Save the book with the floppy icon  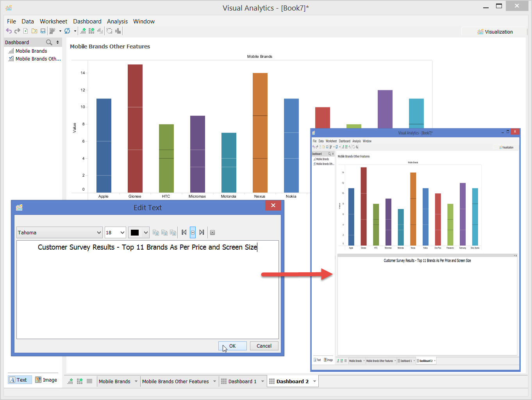pos(43,31)
